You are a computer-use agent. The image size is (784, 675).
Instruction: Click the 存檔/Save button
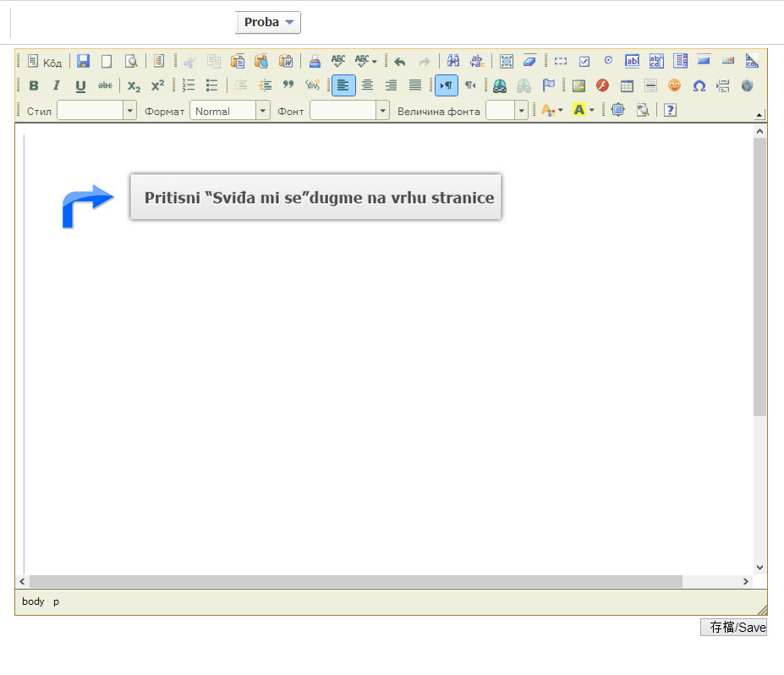(733, 627)
